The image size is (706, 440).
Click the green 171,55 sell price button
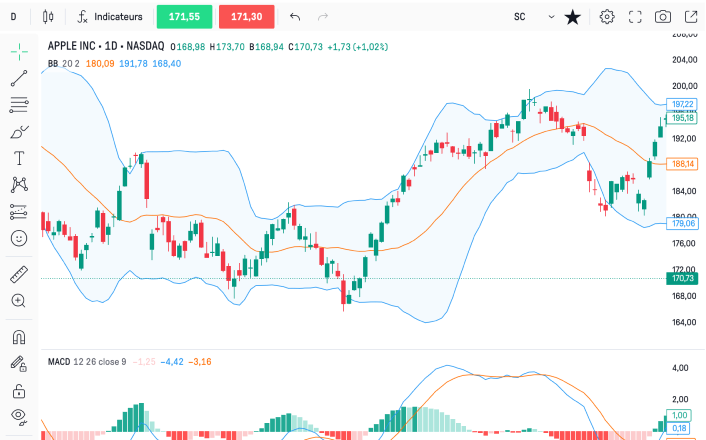click(184, 17)
